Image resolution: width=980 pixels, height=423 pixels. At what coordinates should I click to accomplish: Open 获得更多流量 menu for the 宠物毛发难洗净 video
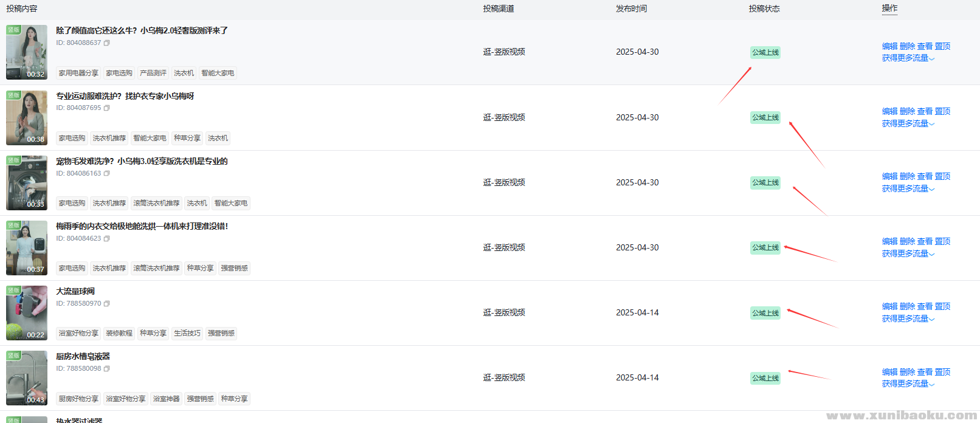click(908, 189)
